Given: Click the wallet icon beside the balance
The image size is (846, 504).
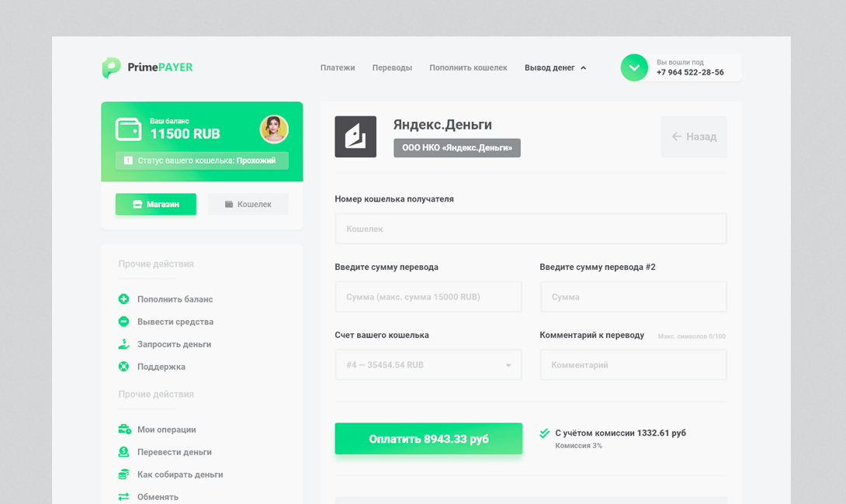Looking at the screenshot, I should click(x=128, y=129).
